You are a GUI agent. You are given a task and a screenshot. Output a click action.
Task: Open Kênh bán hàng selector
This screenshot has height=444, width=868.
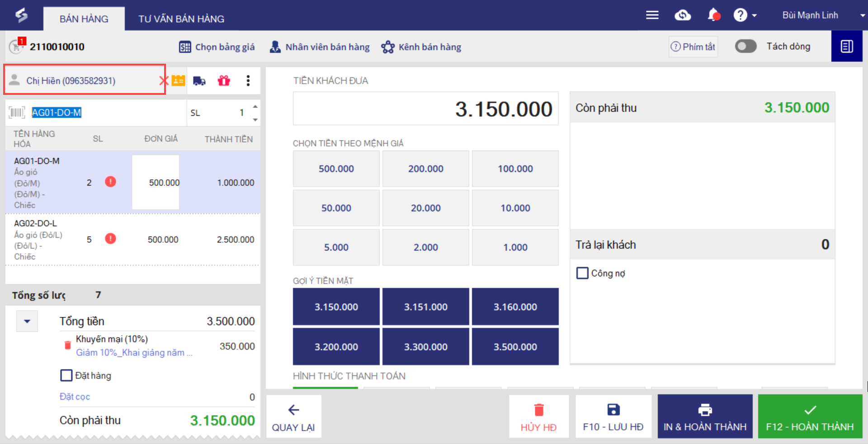coord(421,47)
